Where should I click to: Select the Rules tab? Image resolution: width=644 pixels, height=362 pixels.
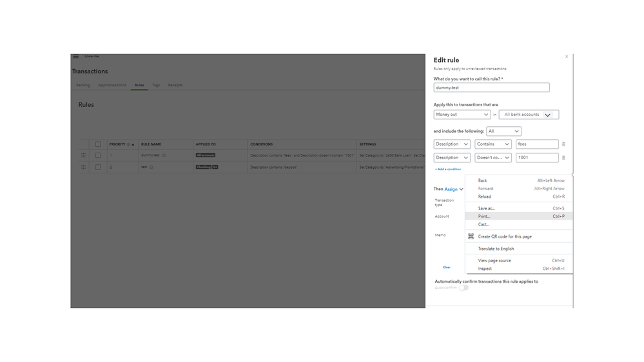coord(139,86)
